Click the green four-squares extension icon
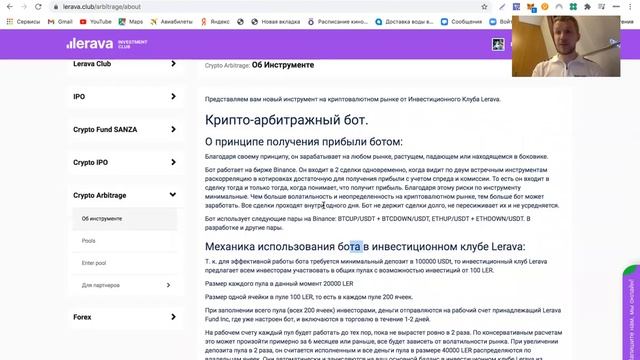640x360 pixels. point(573,7)
